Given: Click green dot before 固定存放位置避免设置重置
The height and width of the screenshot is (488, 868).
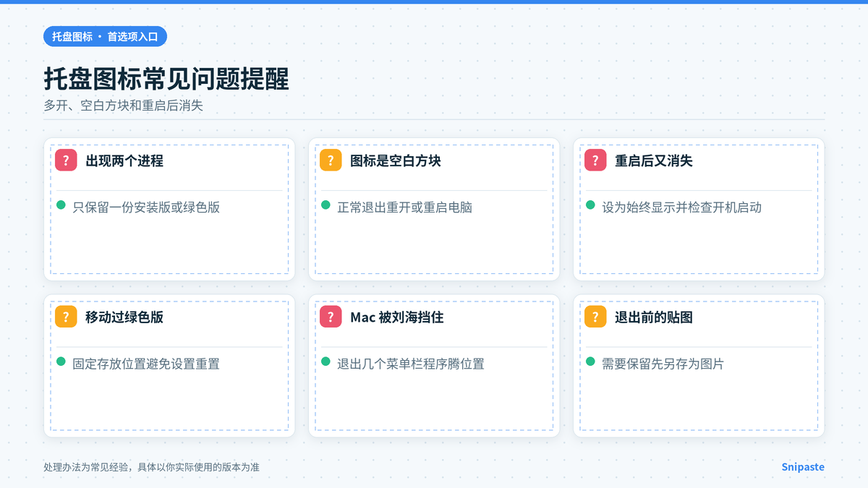Looking at the screenshot, I should [x=61, y=361].
